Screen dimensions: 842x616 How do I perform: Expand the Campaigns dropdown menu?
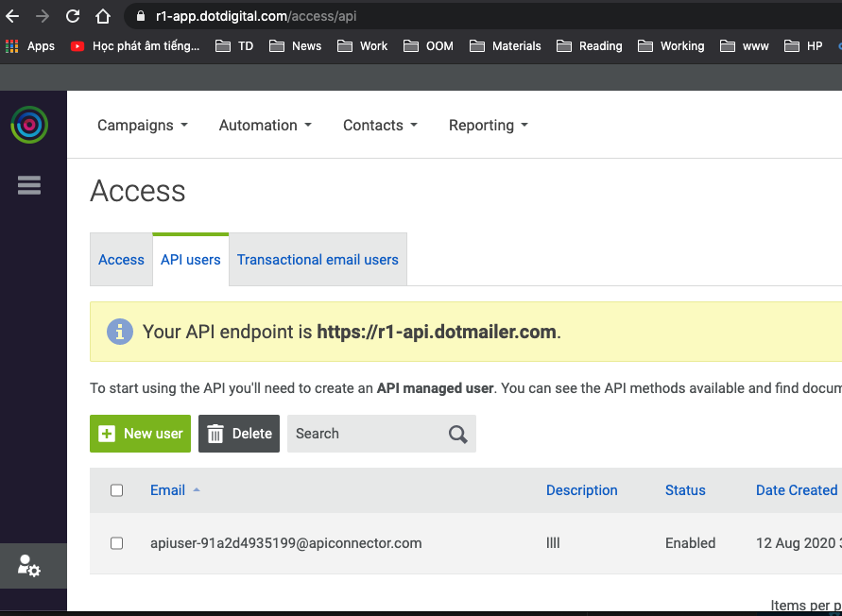tap(143, 125)
